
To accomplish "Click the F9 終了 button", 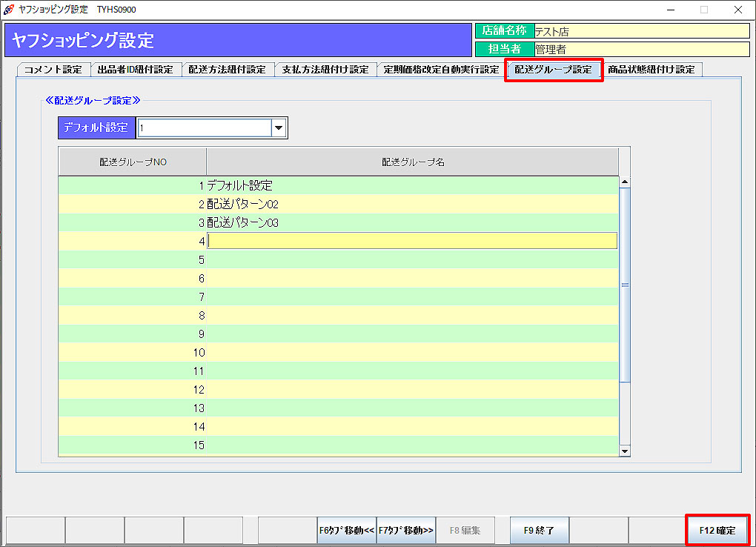I will (x=539, y=531).
